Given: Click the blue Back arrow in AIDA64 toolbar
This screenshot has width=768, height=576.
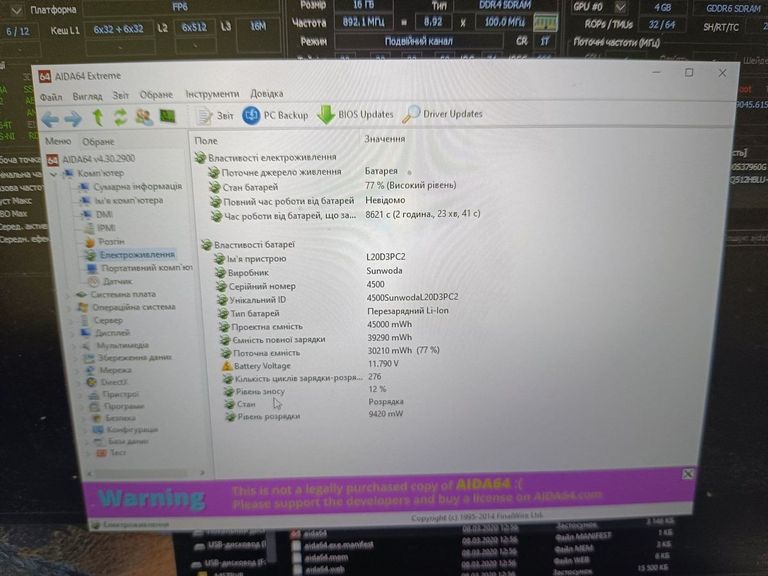Looking at the screenshot, I should 50,119.
